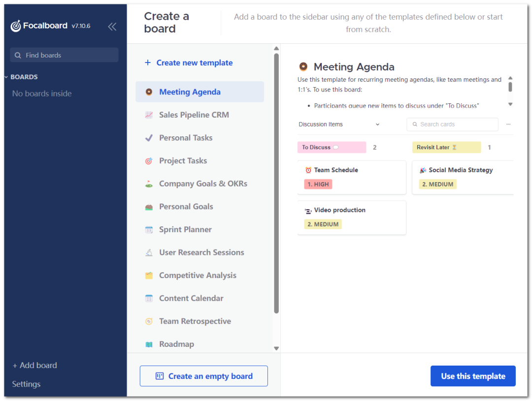This screenshot has height=401, width=532.
Task: Click the Content Calendar icon
Action: (x=149, y=298)
